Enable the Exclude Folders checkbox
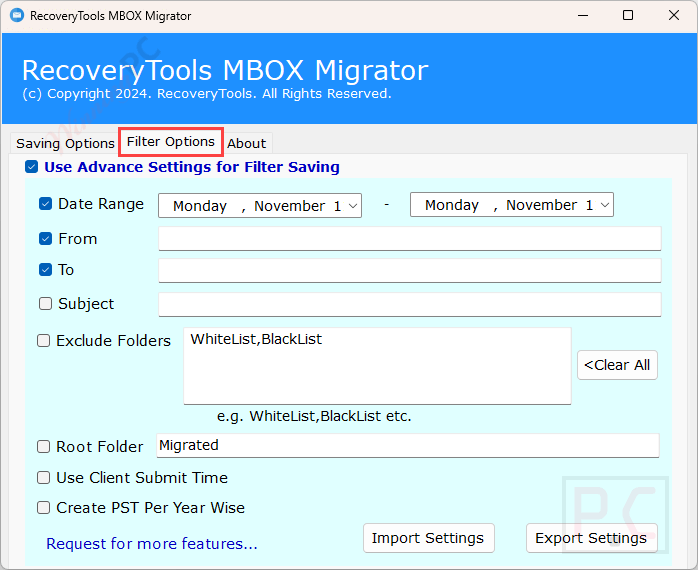 [43, 341]
